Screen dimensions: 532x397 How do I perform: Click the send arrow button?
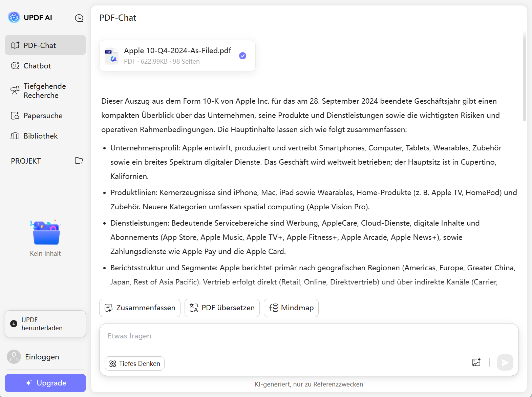tap(505, 362)
